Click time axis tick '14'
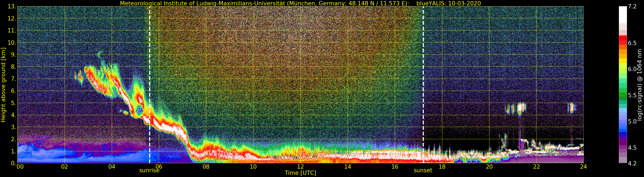Viewport: 644px width, 177px height. coord(348,167)
